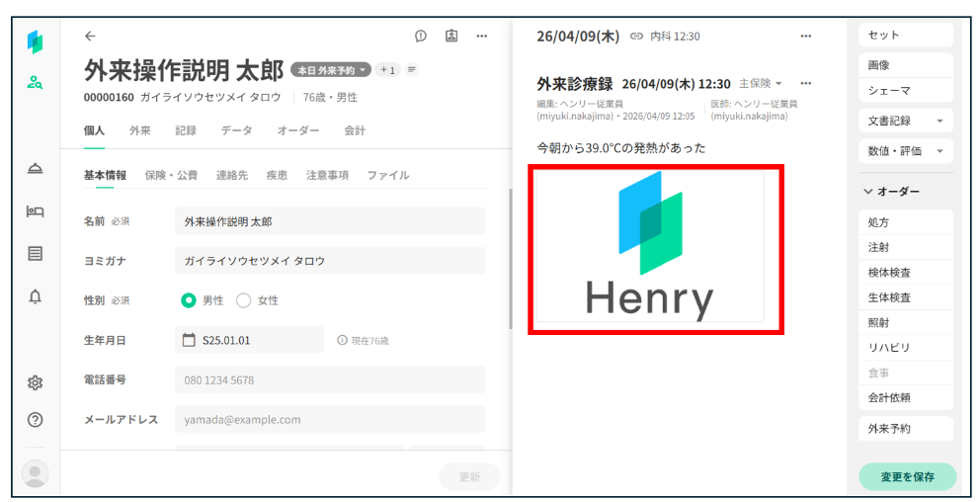Click the Henry logo image in the record
The image size is (980, 502).
pos(651,246)
